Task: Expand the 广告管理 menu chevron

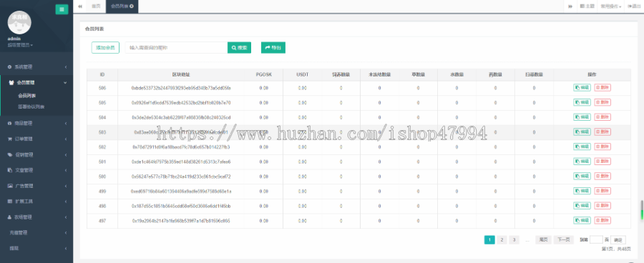Action: coord(66,186)
